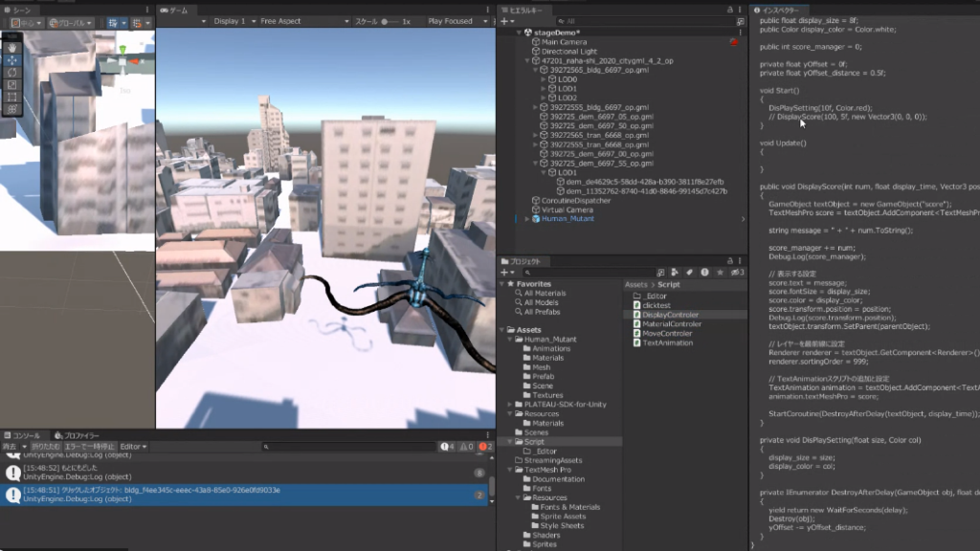Viewport: 980px width, 551px height.
Task: Toggle エラーで一時停止 in Console
Action: point(89,447)
